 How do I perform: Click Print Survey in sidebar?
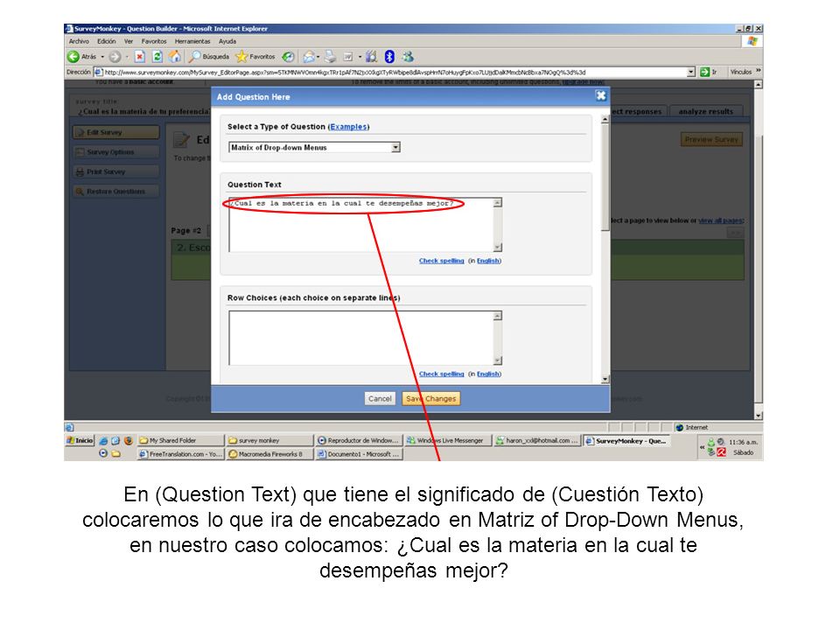click(116, 172)
